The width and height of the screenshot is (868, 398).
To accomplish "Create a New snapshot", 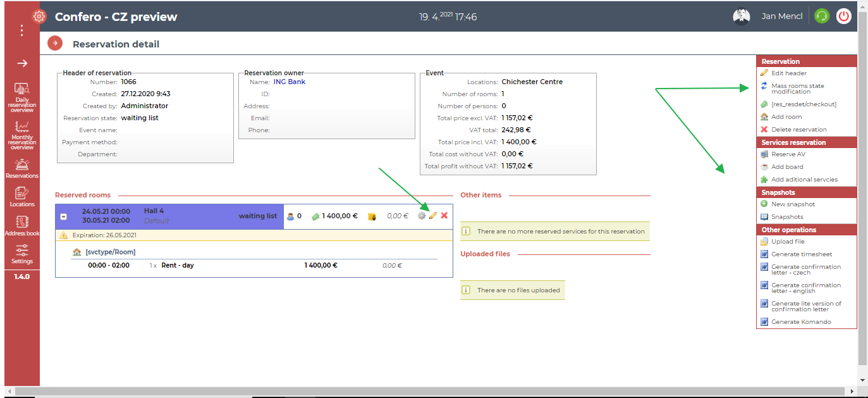I will point(793,204).
